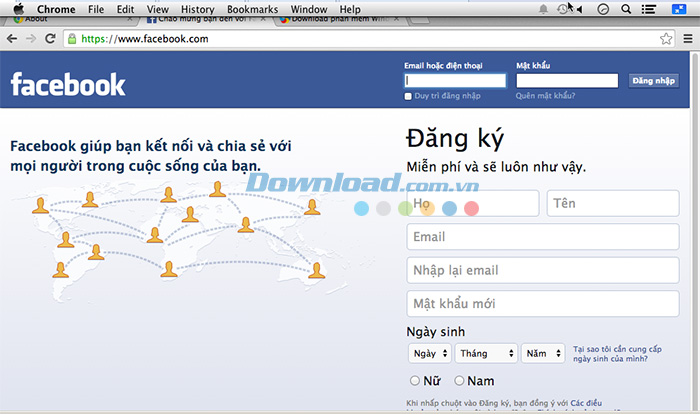Open the Apple menu

18,9
